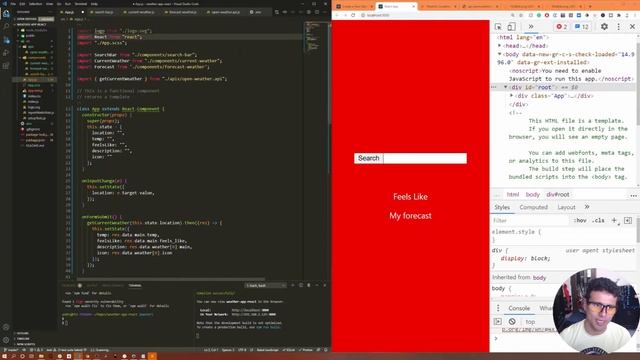Viewport: 640px width, 360px height.
Task: Clear the console icon
Action: (x=512, y=322)
